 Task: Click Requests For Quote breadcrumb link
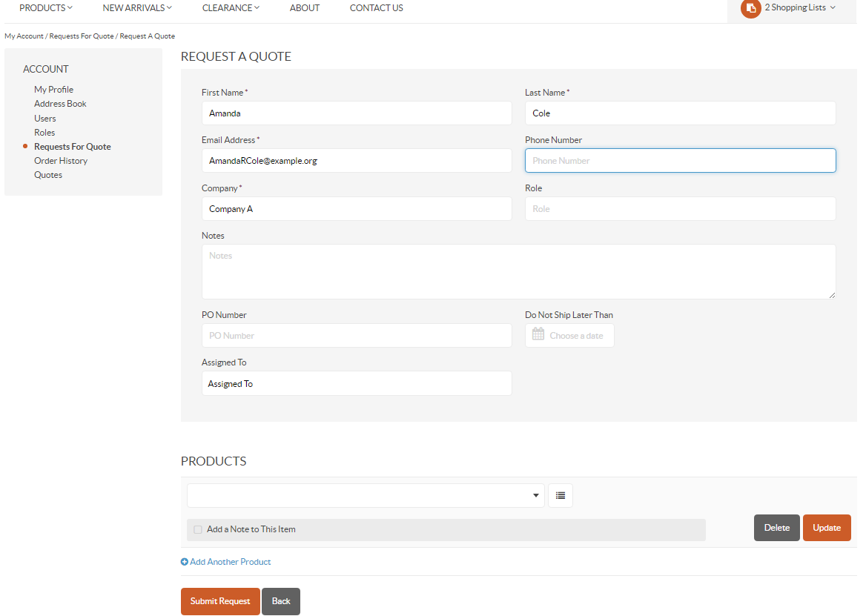[82, 36]
